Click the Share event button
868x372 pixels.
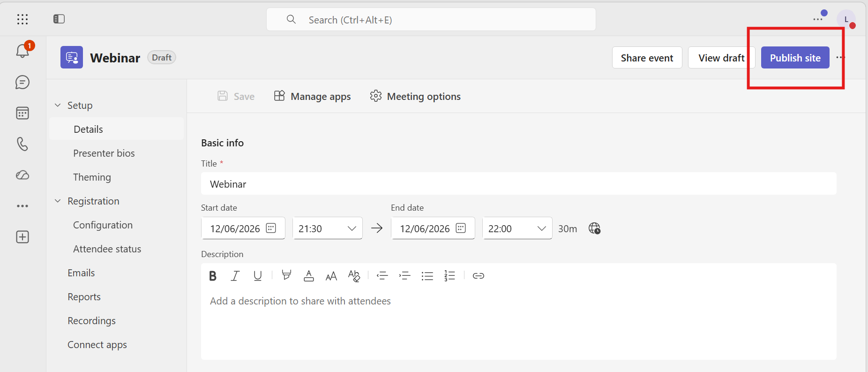647,58
